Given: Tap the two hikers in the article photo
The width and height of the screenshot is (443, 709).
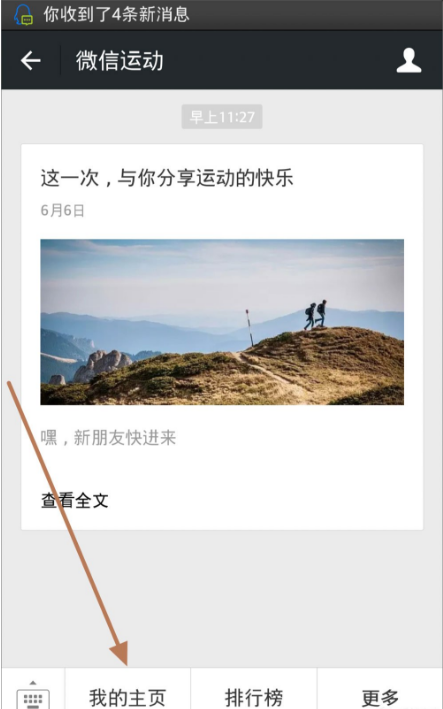Looking at the screenshot, I should pos(315,315).
